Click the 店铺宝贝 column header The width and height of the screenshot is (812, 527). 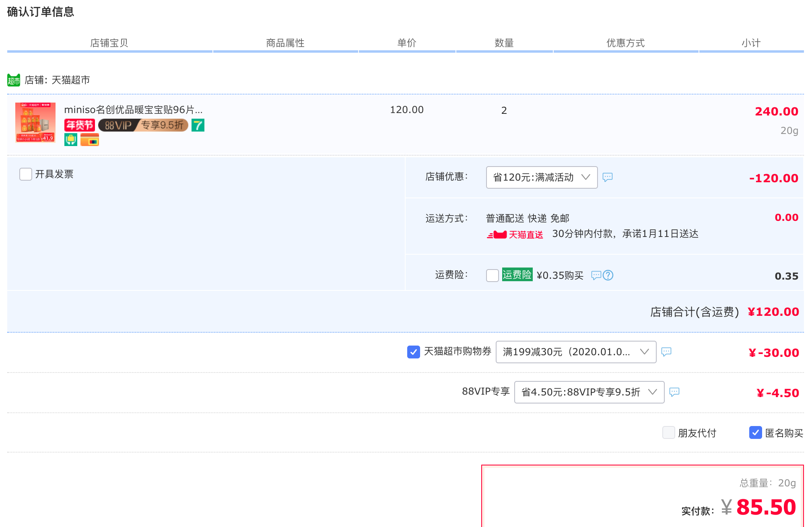(109, 43)
